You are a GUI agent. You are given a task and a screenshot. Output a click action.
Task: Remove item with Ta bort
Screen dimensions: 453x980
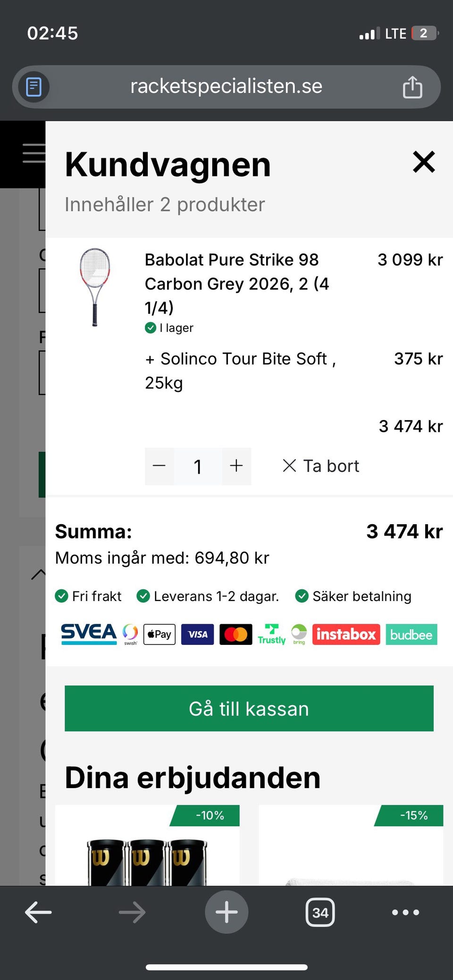pyautogui.click(x=321, y=466)
